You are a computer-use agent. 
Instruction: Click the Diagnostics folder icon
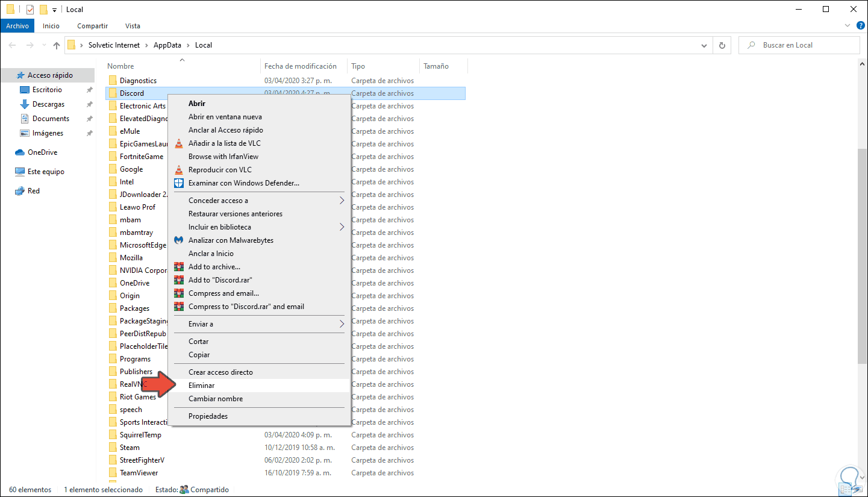(x=112, y=81)
